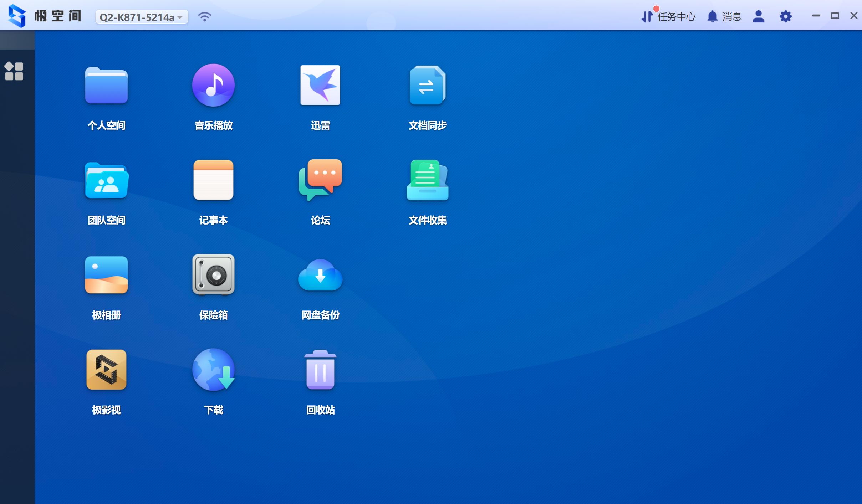Open 消息 notifications bell
862x504 pixels.
pyautogui.click(x=724, y=16)
